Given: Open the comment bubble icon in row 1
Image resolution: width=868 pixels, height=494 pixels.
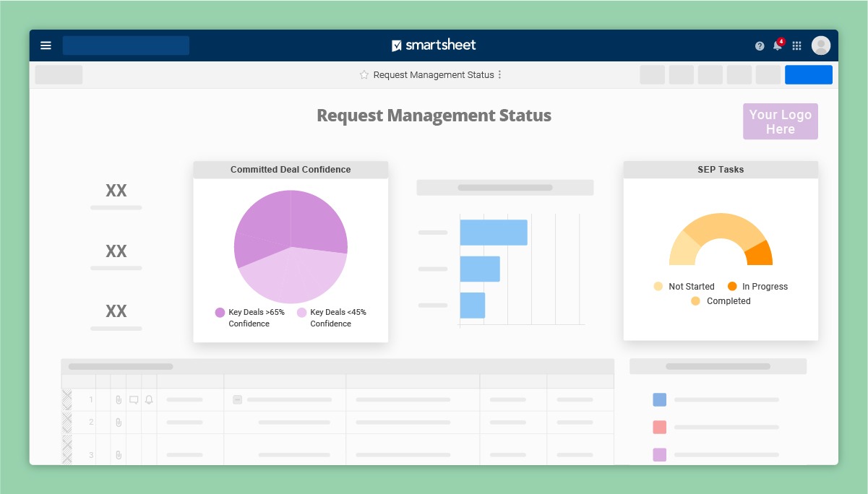Looking at the screenshot, I should pyautogui.click(x=134, y=399).
